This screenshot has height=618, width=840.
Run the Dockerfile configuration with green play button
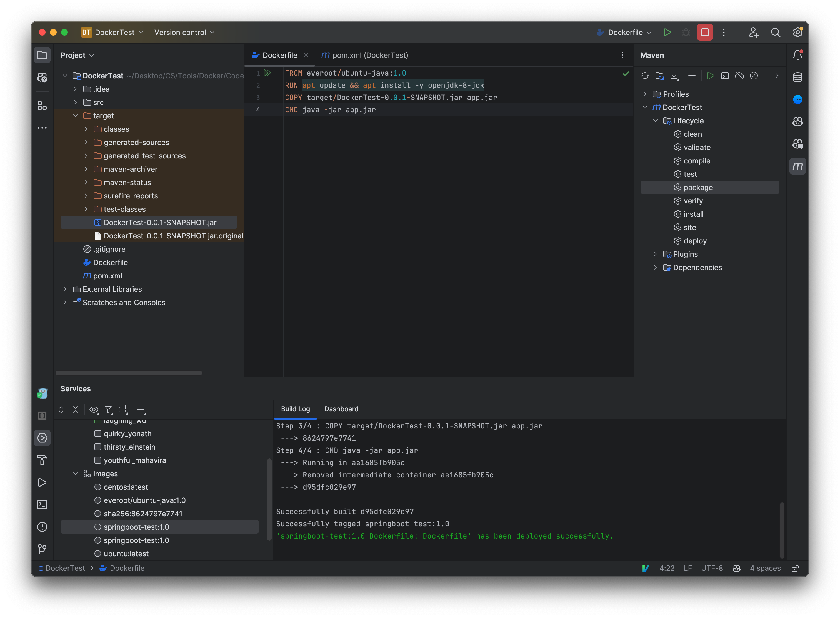[x=667, y=33]
